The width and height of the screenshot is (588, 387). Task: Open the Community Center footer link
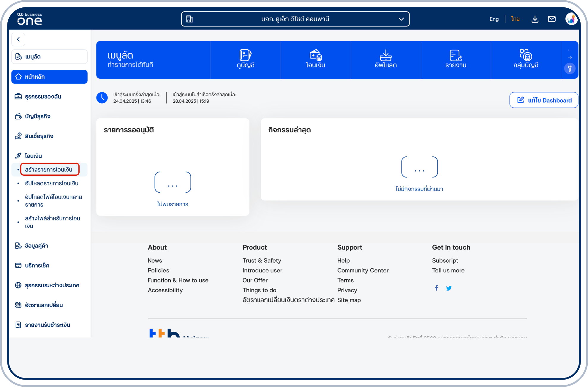point(363,270)
